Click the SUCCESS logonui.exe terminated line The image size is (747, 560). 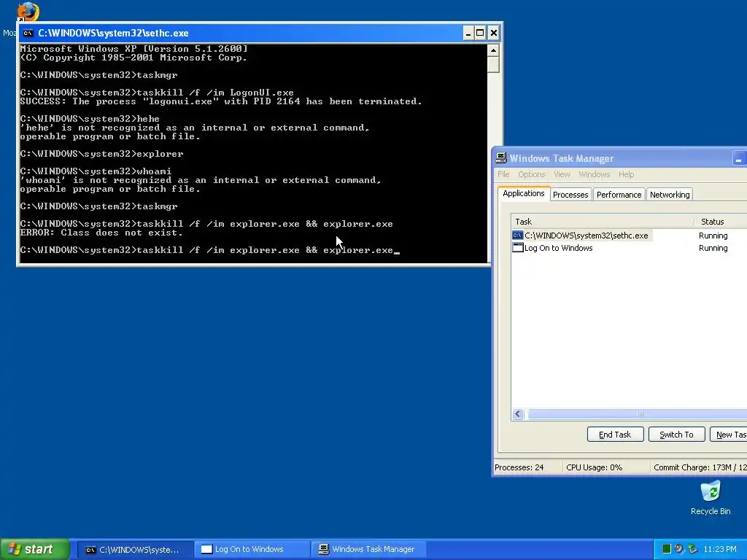click(221, 101)
